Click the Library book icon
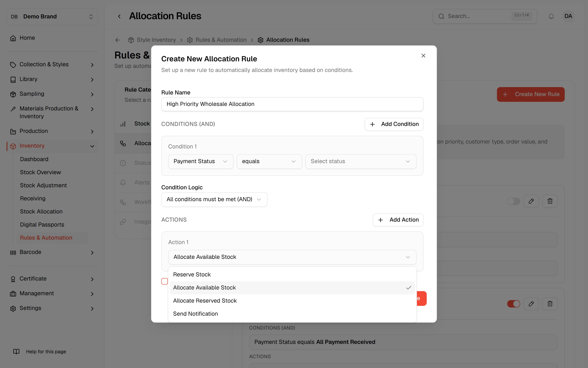The height and width of the screenshot is (368, 588). coord(13,80)
